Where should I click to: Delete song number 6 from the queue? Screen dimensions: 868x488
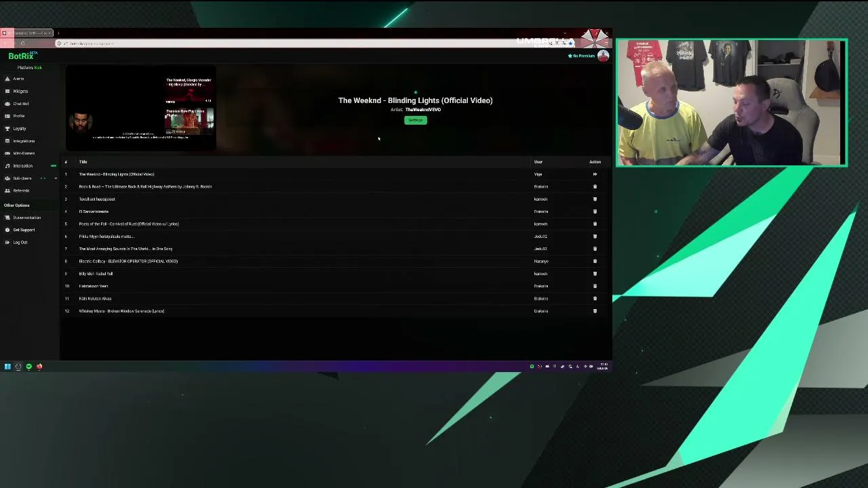click(x=595, y=237)
